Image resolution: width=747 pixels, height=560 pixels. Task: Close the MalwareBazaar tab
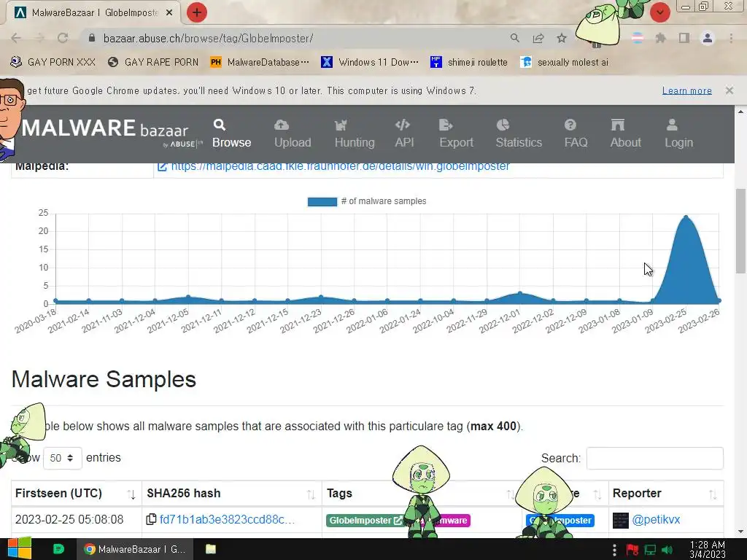[x=169, y=13]
